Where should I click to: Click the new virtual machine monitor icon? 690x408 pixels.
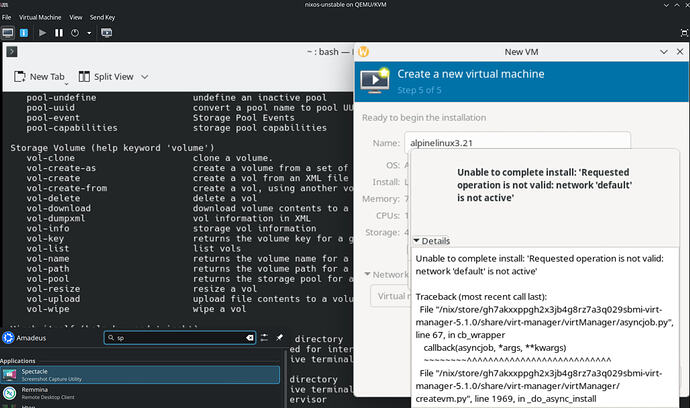coord(374,80)
